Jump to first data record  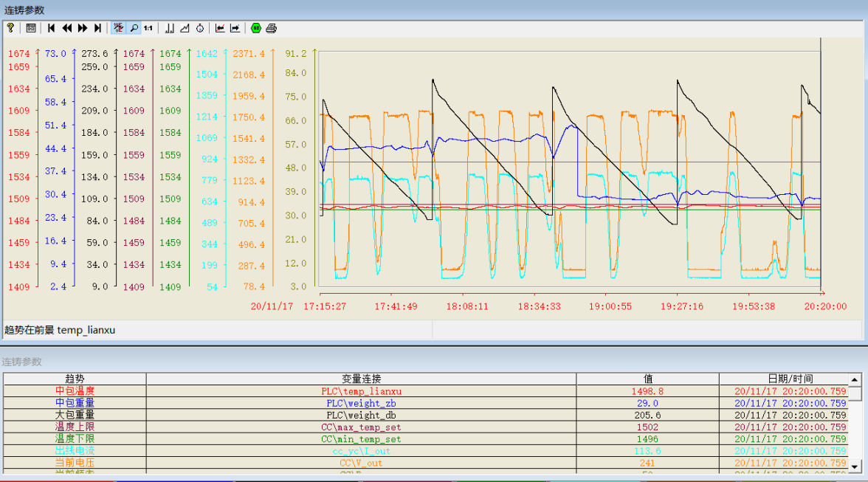click(x=52, y=27)
